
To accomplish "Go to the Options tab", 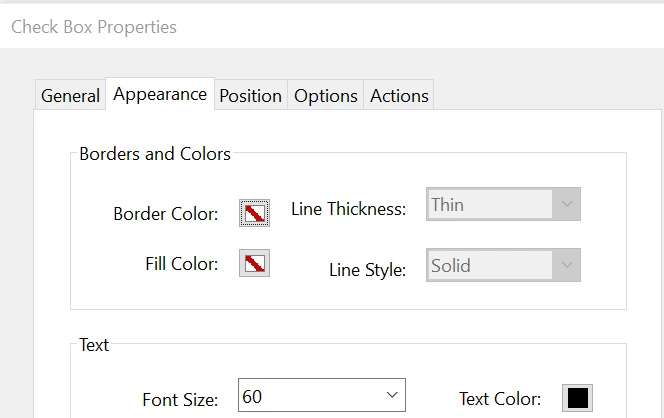I will click(x=326, y=96).
